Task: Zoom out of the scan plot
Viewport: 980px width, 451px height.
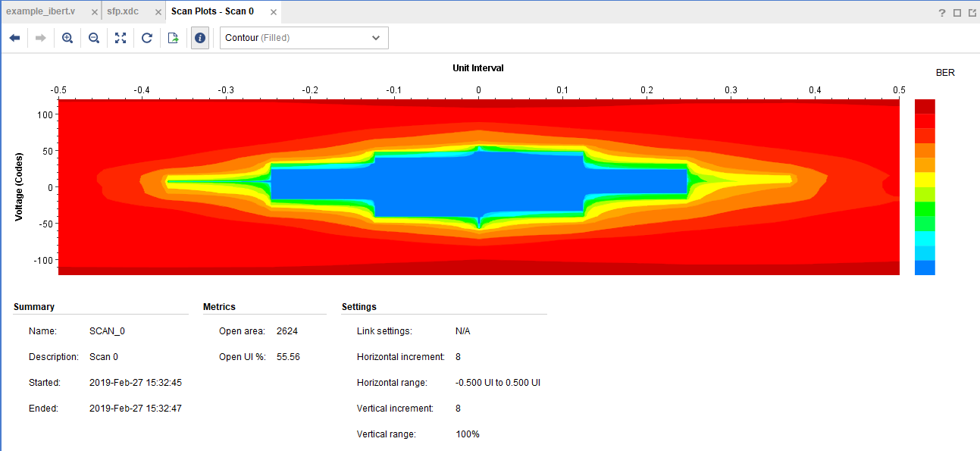Action: pos(94,38)
